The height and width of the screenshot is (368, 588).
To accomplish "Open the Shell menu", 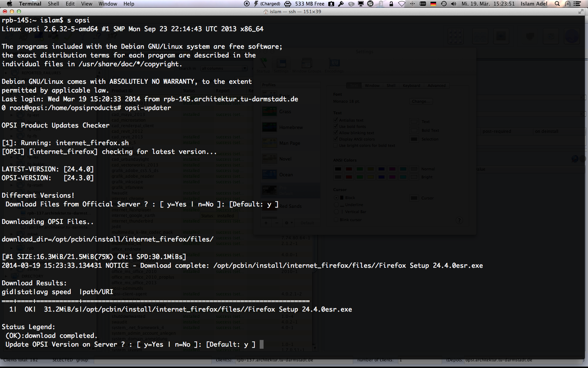I will (x=54, y=4).
